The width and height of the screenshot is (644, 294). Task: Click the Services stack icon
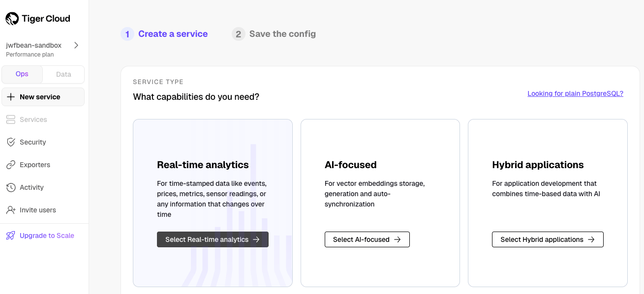pyautogui.click(x=11, y=119)
